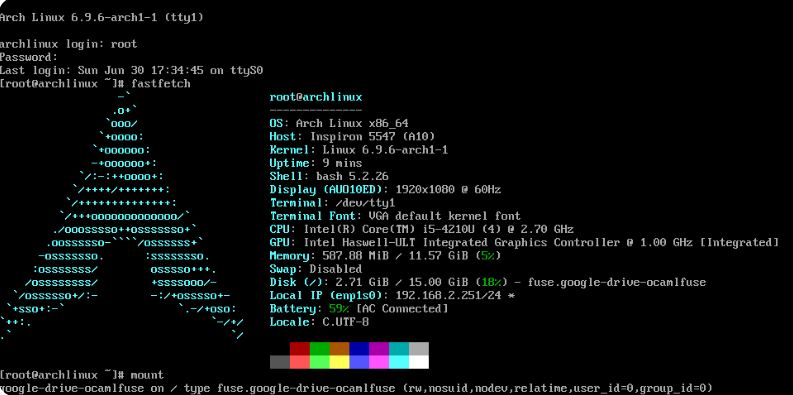Click the light gray color block
This screenshot has width=793, height=395.
point(419,348)
